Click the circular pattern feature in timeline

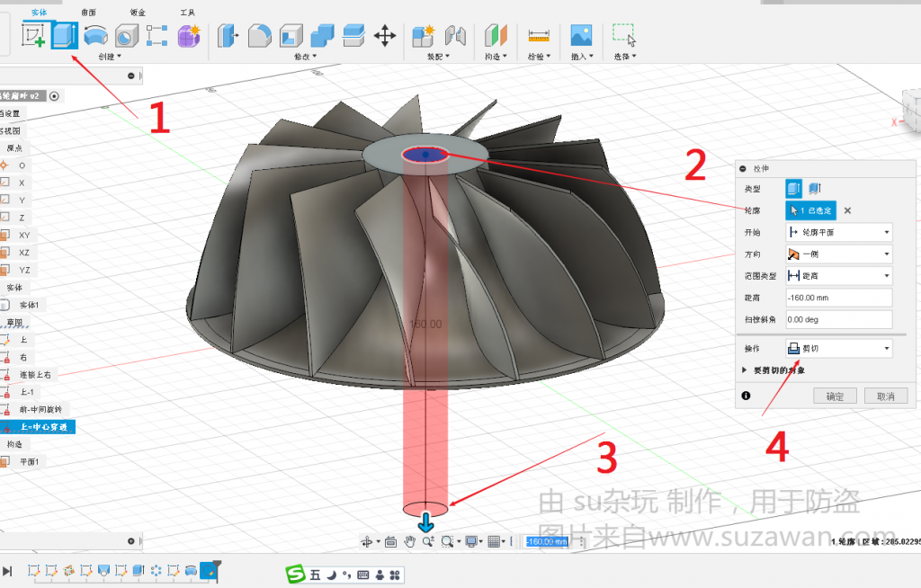156,570
